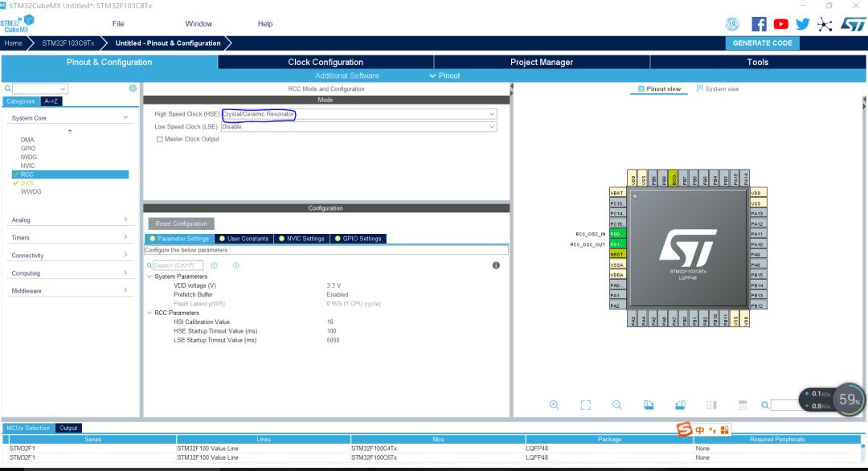Image resolution: width=868 pixels, height=471 pixels.
Task: Open the Help menu
Action: pyautogui.click(x=265, y=24)
